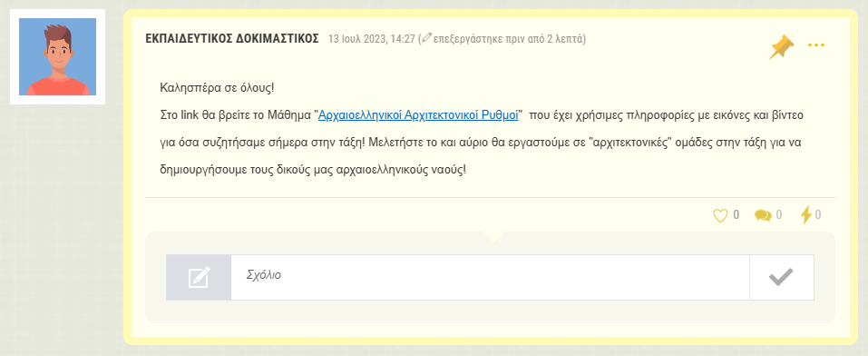Click the compose icon beside Σχόλιο field
The image size is (868, 356).
pyautogui.click(x=199, y=277)
